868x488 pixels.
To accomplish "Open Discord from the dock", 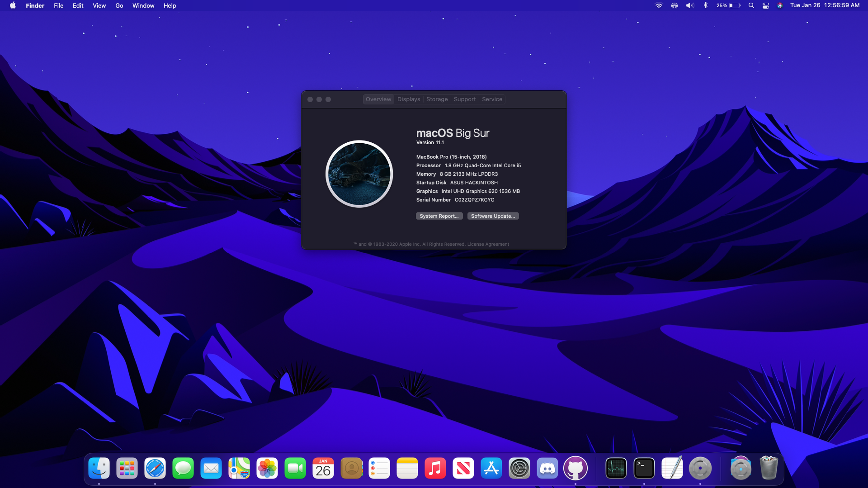I will [x=547, y=469].
